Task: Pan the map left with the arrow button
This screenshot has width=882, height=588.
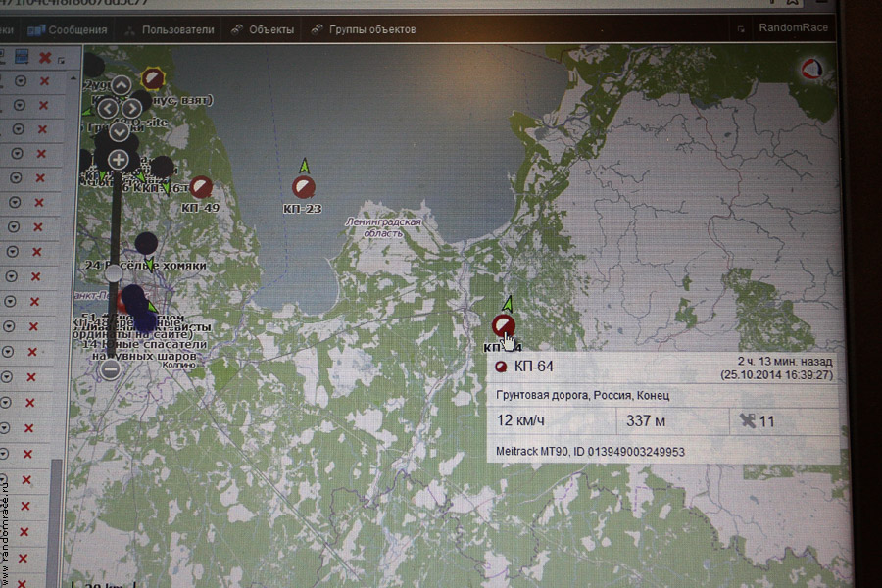Action: (106, 107)
